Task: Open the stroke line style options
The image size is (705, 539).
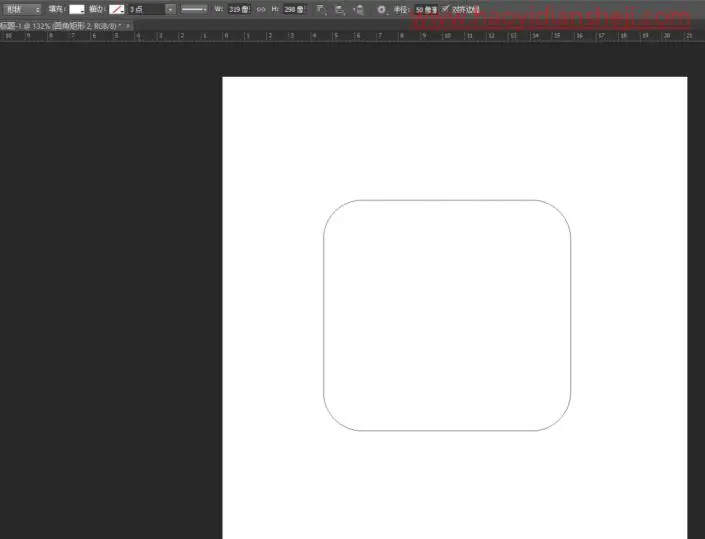Action: tap(194, 9)
